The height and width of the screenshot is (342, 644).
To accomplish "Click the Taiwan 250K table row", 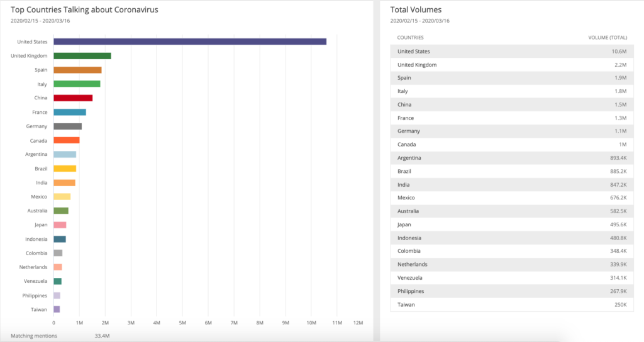I will (512, 305).
